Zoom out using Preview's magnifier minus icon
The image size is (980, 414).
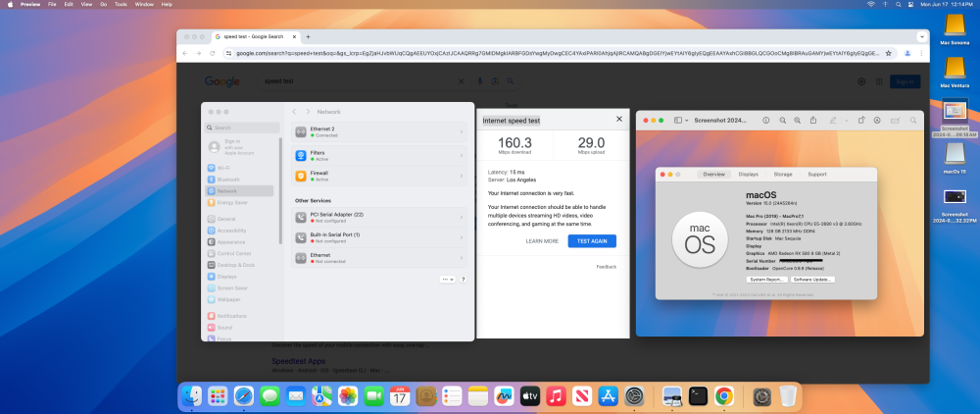coord(782,120)
